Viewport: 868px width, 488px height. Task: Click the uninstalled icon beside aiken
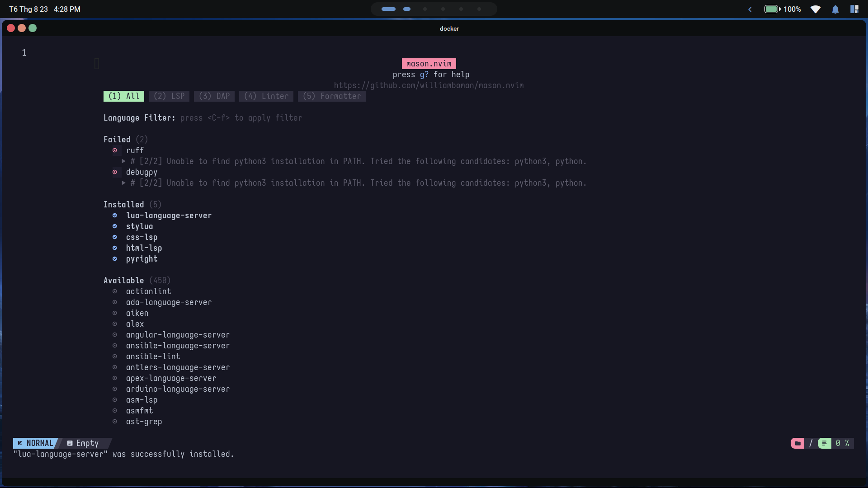(115, 313)
